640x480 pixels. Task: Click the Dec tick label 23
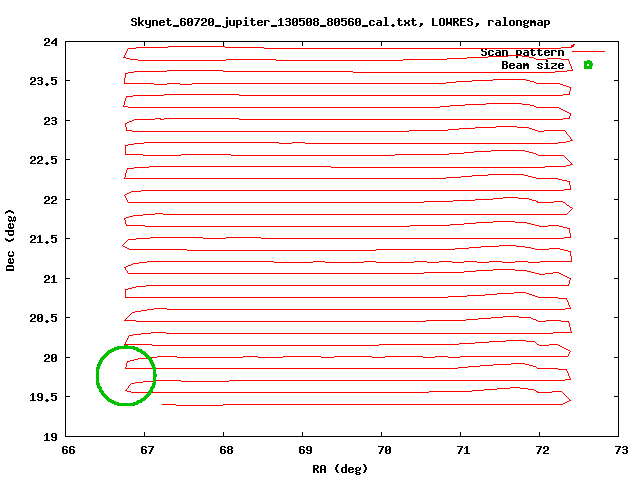(x=51, y=121)
